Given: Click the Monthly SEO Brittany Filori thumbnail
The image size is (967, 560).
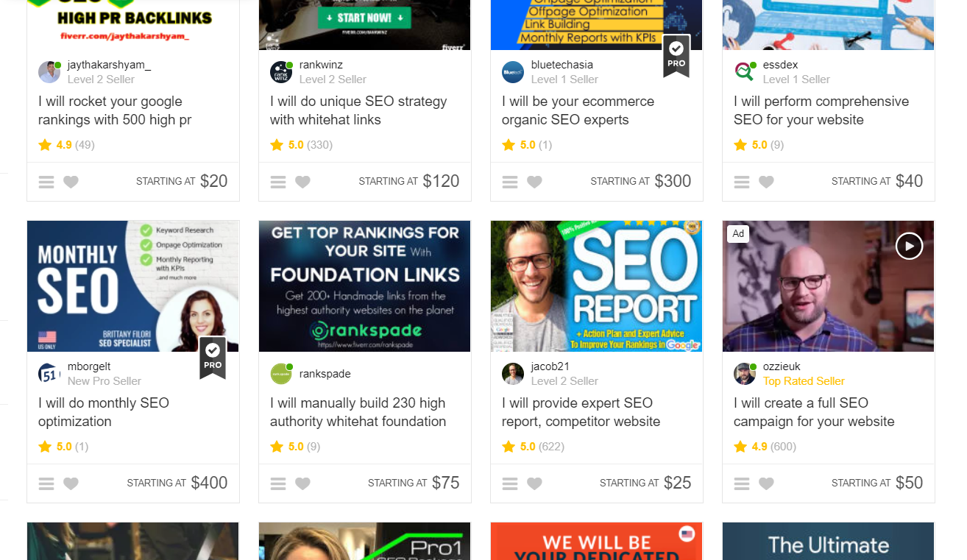Looking at the screenshot, I should [x=133, y=286].
